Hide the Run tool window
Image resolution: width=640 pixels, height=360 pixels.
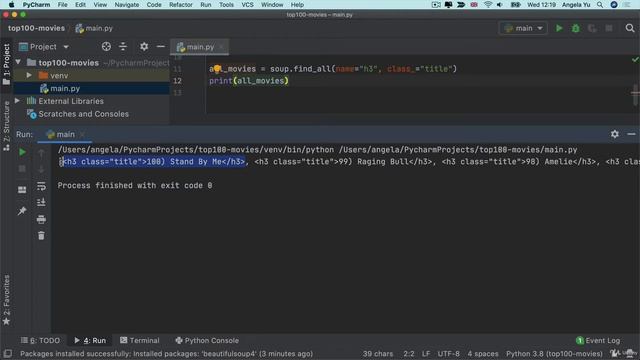(x=631, y=134)
